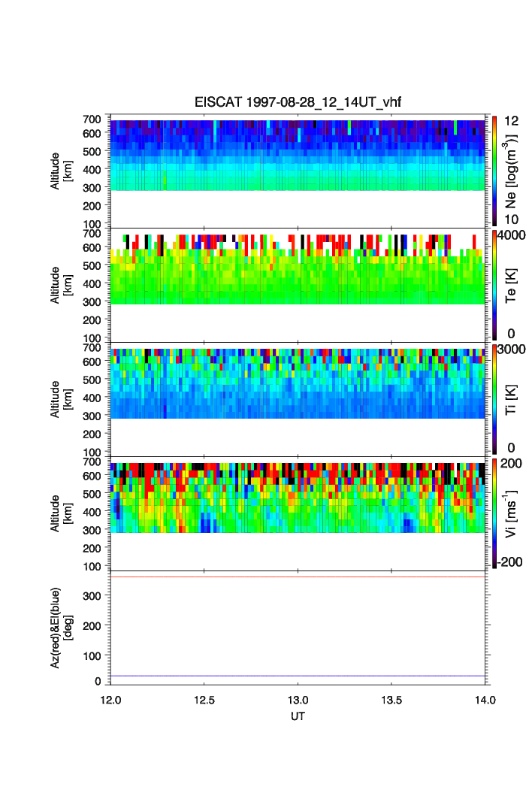Select the Ne color scale bar
The width and height of the screenshot is (532, 799).
click(x=494, y=171)
